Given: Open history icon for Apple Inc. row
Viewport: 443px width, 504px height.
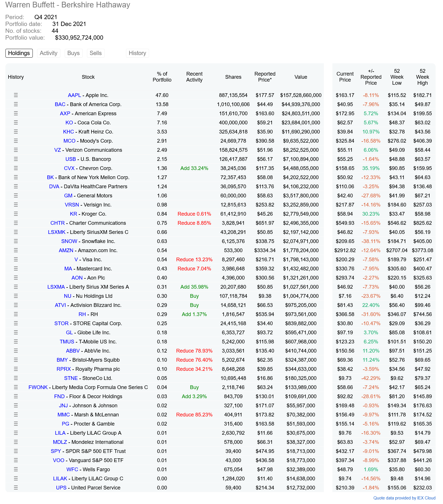Looking at the screenshot, I should (x=16, y=95).
